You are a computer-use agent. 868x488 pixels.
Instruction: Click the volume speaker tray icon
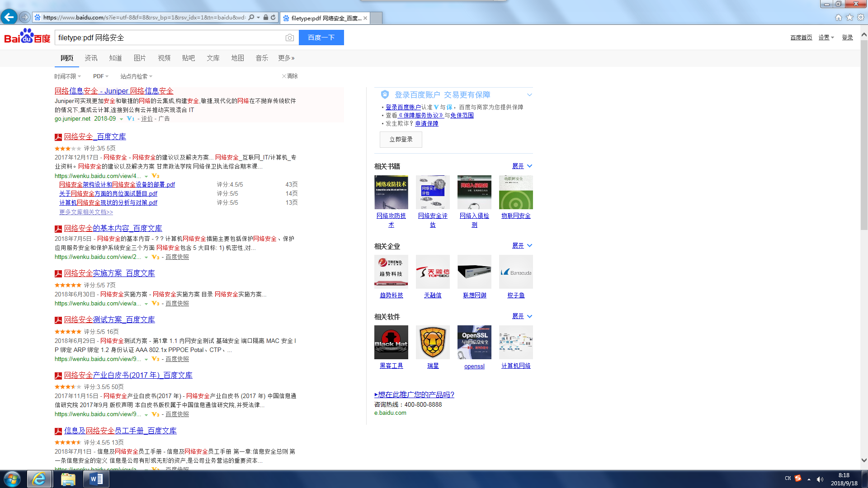point(820,479)
